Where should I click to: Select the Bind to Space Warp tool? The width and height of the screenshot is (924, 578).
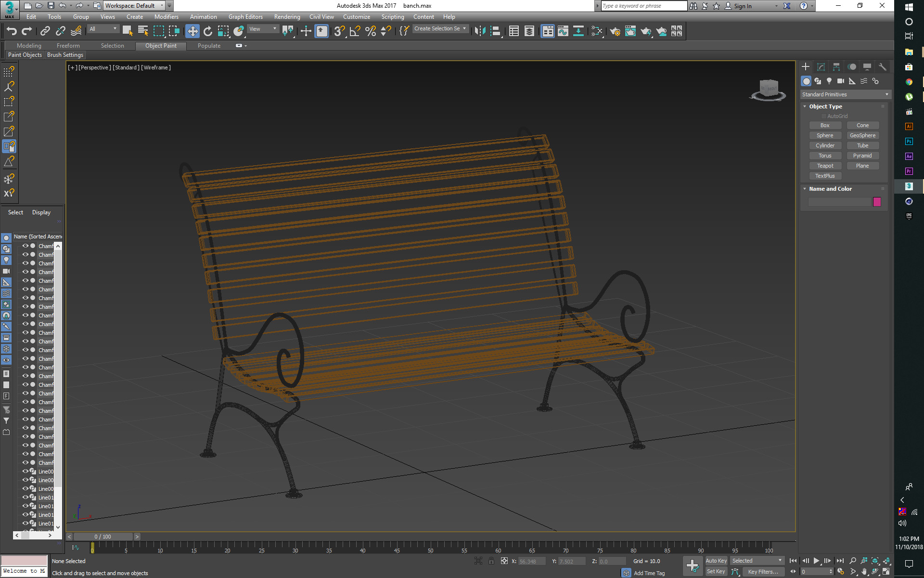click(76, 31)
